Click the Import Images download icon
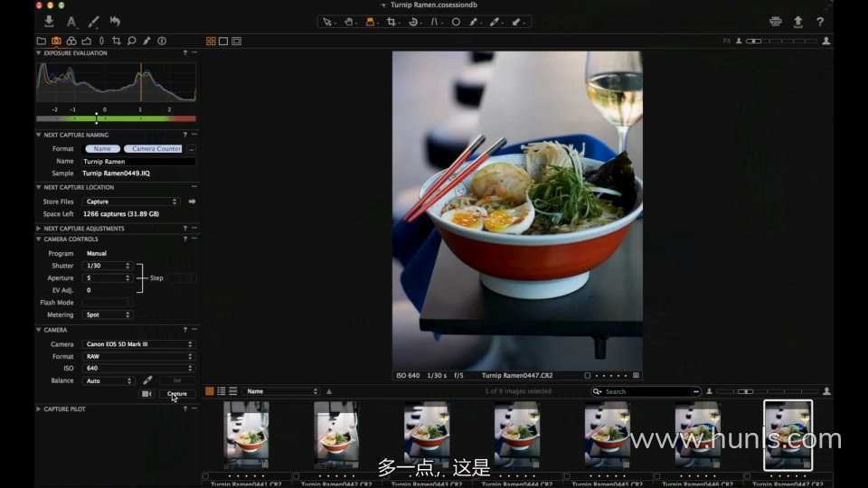 coord(49,22)
